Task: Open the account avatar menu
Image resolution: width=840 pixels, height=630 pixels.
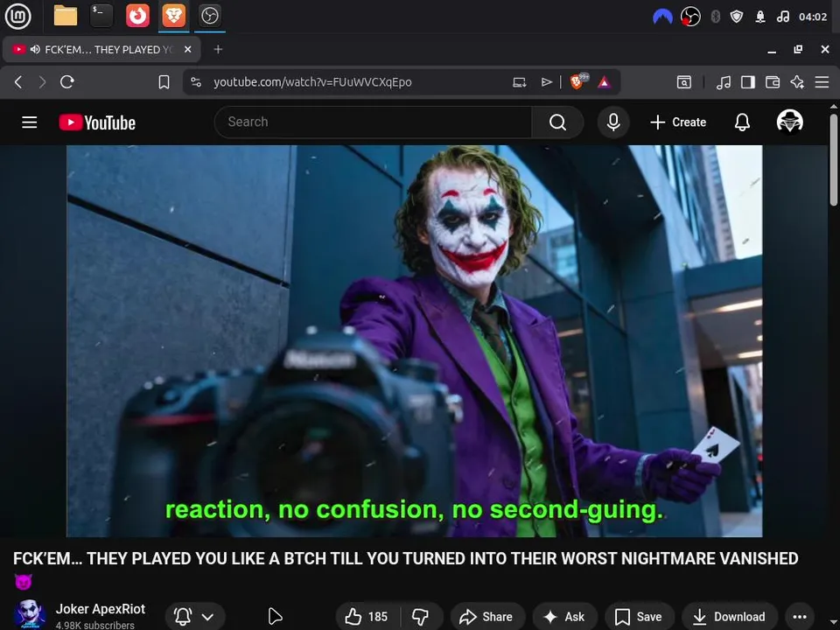Action: click(789, 121)
